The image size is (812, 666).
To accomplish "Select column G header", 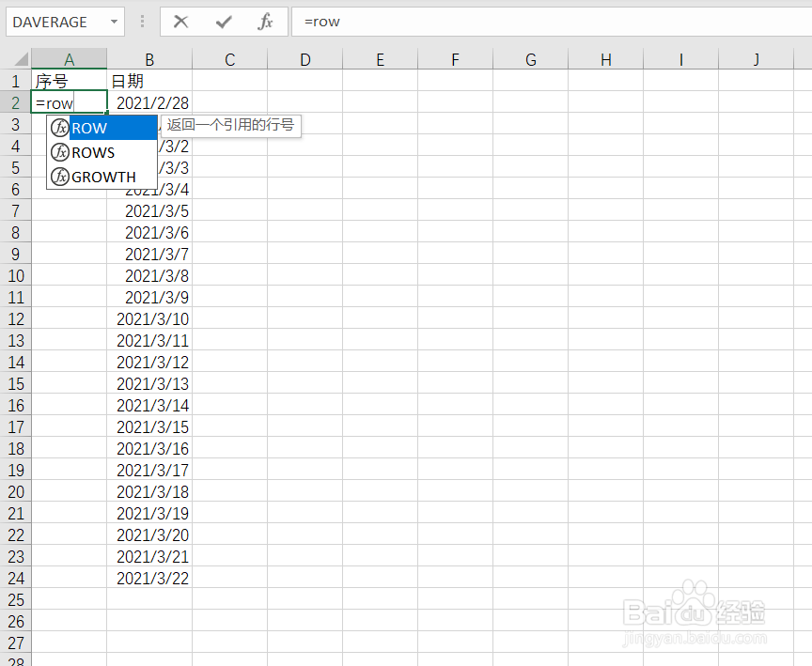I will 530,59.
